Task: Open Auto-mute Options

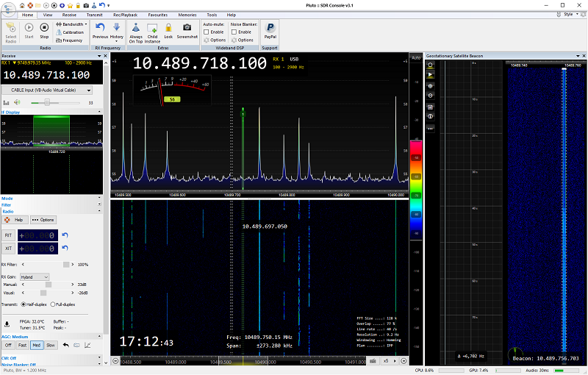Action: point(215,40)
